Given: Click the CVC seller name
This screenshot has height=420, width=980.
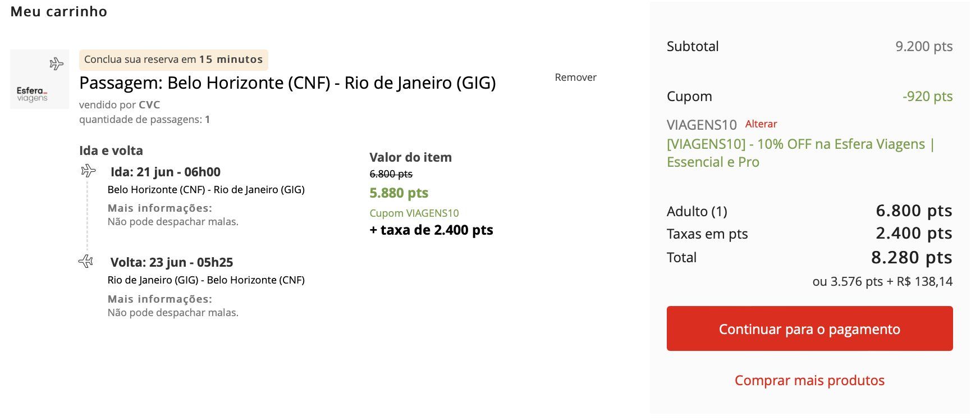Looking at the screenshot, I should pyautogui.click(x=149, y=105).
